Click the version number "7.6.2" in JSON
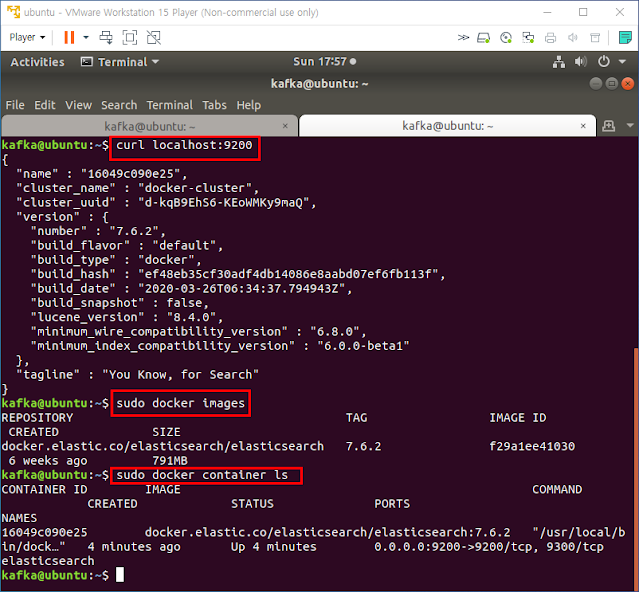The height and width of the screenshot is (592, 639). click(134, 231)
